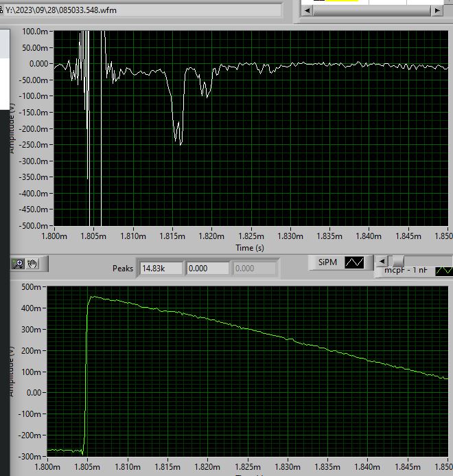Click the 1.800m X-axis start of upper graph
Viewport: 453px width, 476px height.
click(x=54, y=236)
